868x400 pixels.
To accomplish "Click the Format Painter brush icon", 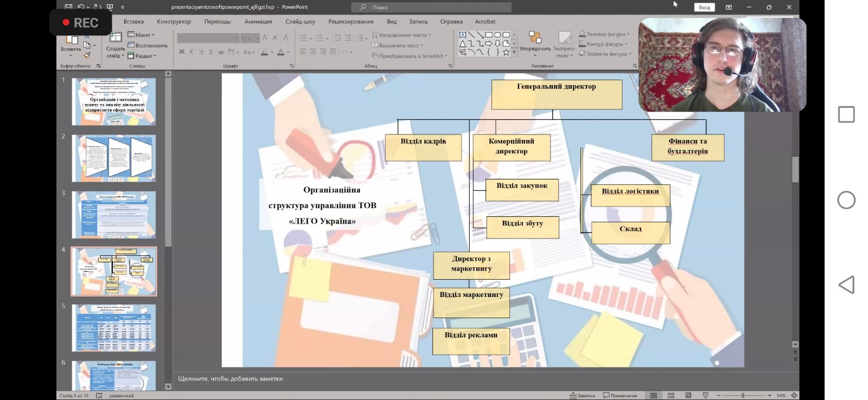I will (87, 55).
